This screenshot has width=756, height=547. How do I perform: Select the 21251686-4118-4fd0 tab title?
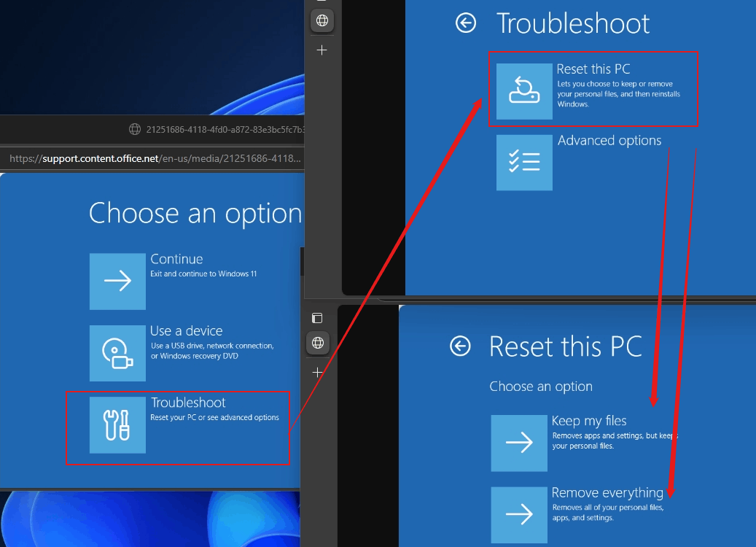point(225,129)
